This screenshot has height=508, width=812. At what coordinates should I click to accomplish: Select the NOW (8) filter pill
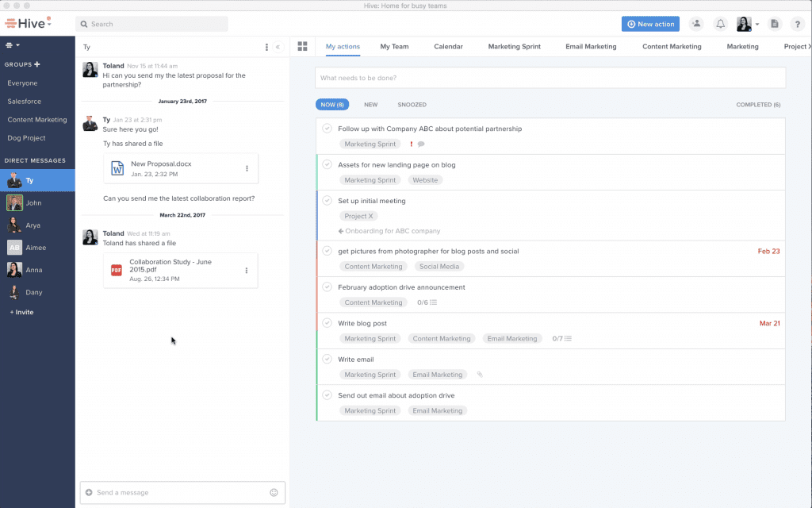[331, 104]
